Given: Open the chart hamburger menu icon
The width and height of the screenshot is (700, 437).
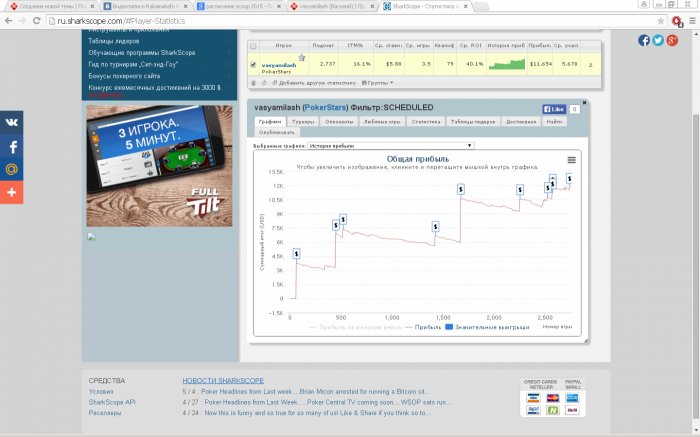Looking at the screenshot, I should tap(571, 160).
